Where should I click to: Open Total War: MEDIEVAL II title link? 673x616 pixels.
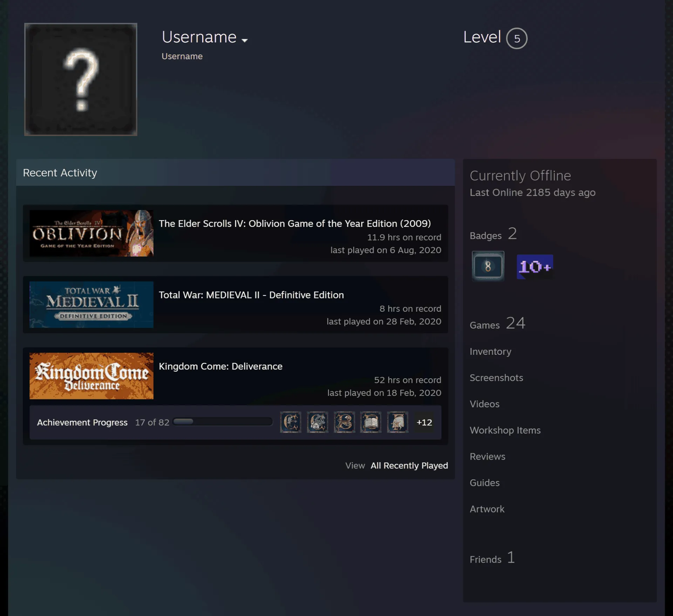251,295
